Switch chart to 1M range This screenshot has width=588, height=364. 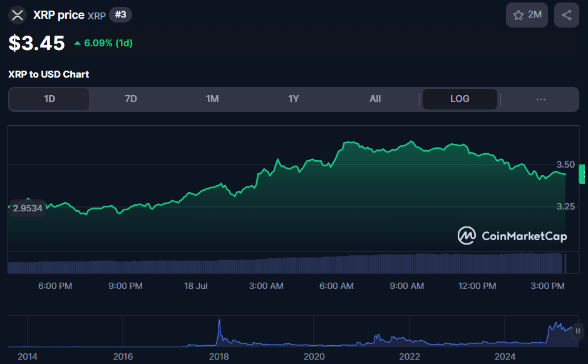click(x=212, y=99)
